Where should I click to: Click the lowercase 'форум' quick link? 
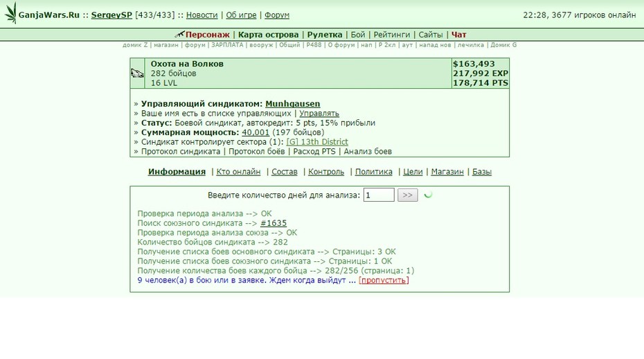(x=195, y=45)
